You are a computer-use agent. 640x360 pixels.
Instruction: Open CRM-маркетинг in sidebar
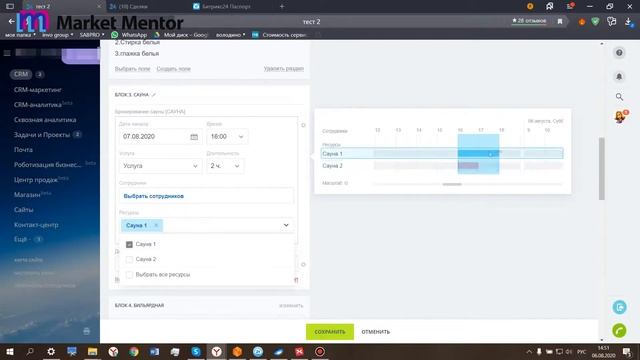(38, 90)
